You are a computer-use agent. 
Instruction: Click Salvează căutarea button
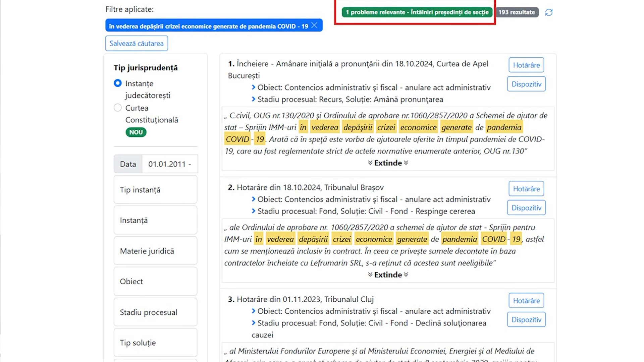pos(137,43)
